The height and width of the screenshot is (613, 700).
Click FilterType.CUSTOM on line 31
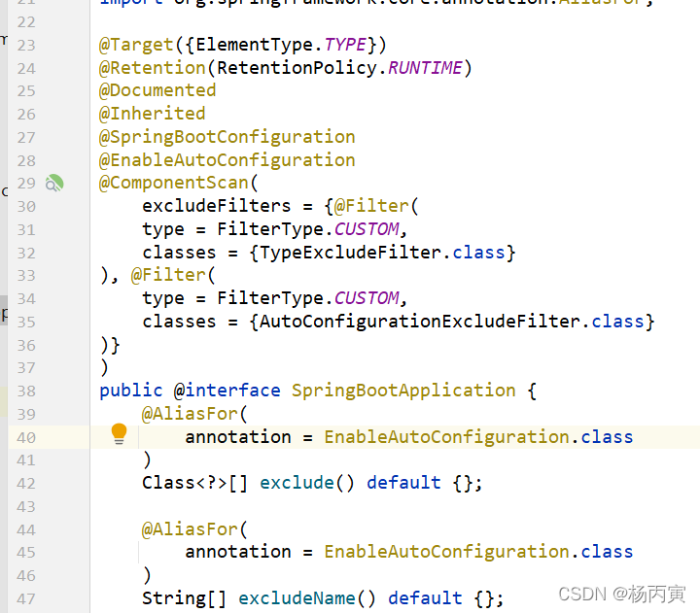308,229
